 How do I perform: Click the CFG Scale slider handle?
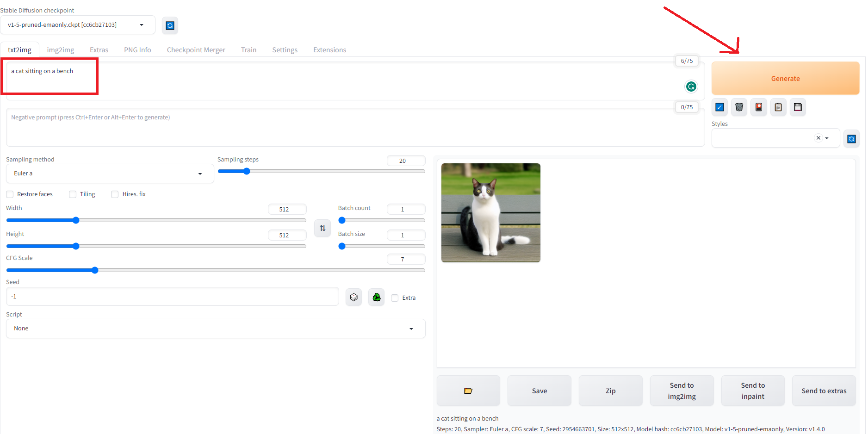(x=95, y=270)
